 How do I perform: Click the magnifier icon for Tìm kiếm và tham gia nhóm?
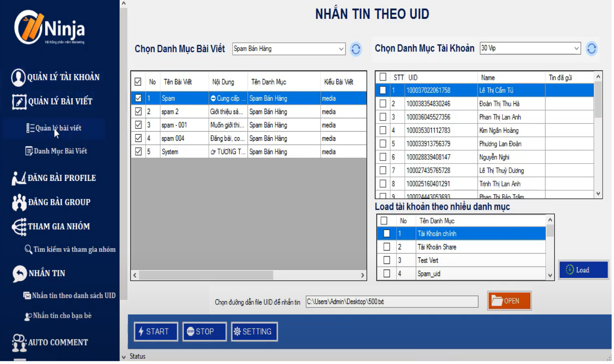click(x=28, y=250)
